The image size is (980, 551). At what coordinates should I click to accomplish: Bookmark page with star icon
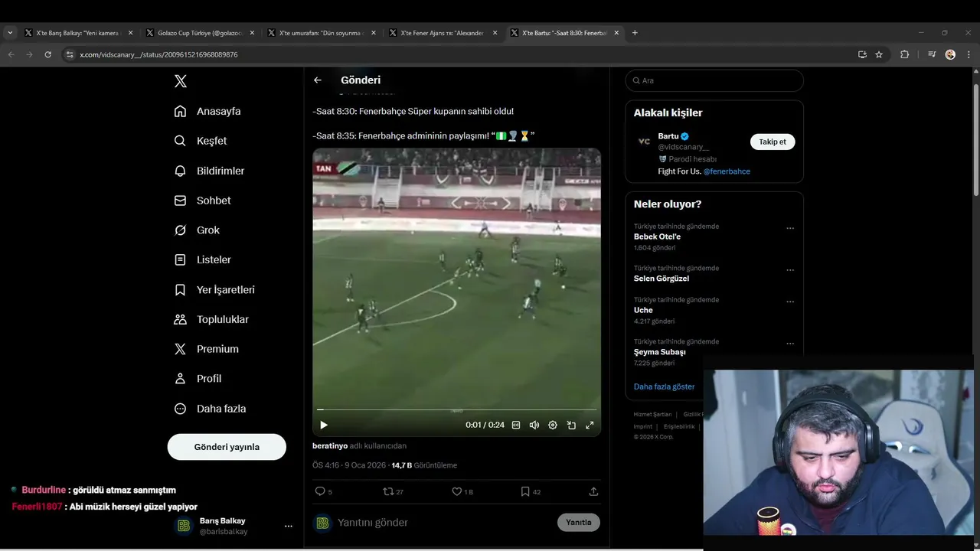point(879,54)
